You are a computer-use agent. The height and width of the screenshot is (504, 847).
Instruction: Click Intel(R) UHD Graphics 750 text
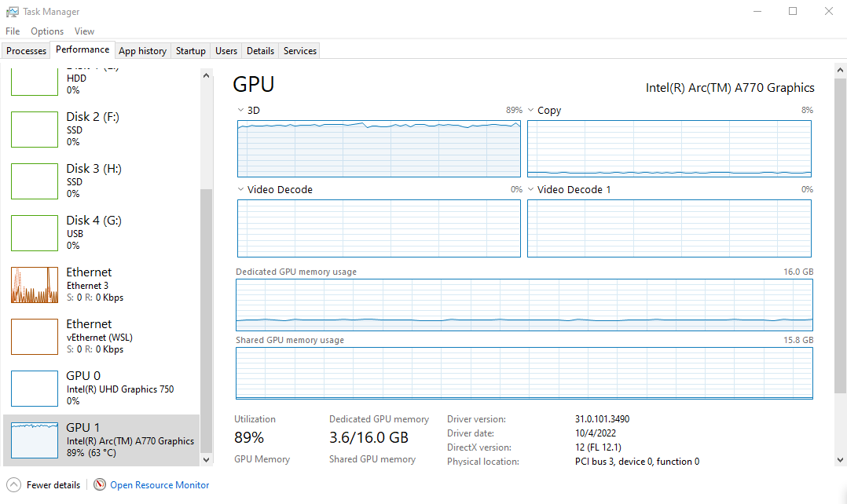120,389
